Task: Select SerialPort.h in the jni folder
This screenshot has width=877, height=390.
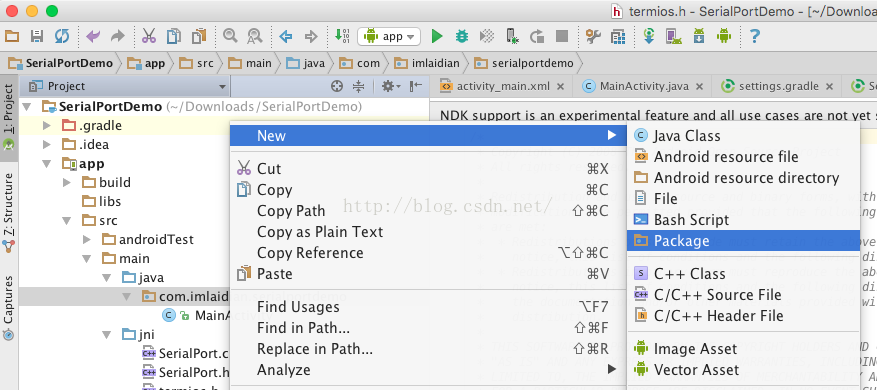Action: pos(185,372)
